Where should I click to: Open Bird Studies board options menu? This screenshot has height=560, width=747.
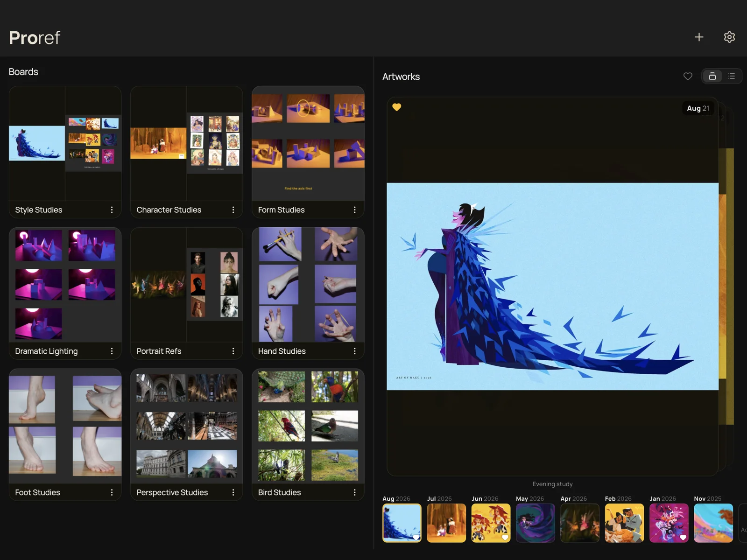point(354,492)
